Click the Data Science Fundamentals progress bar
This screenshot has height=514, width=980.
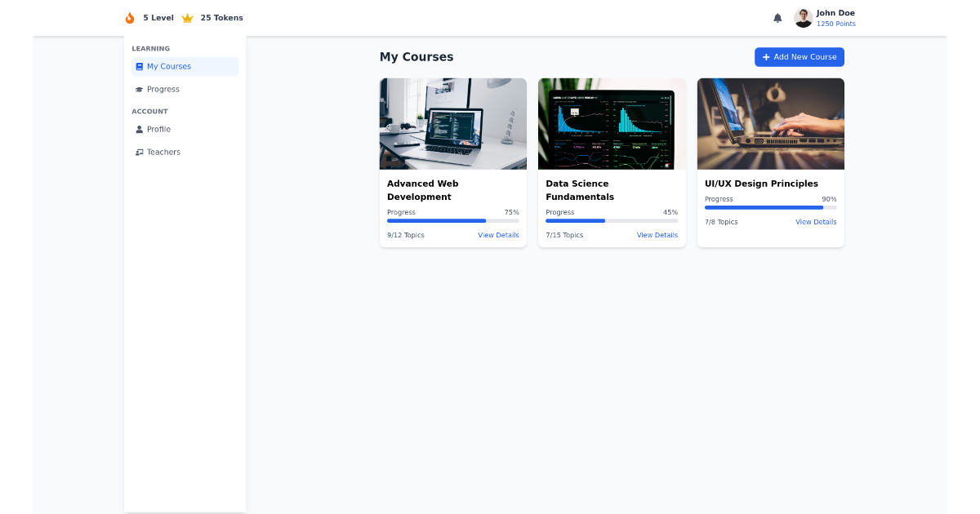pos(611,221)
